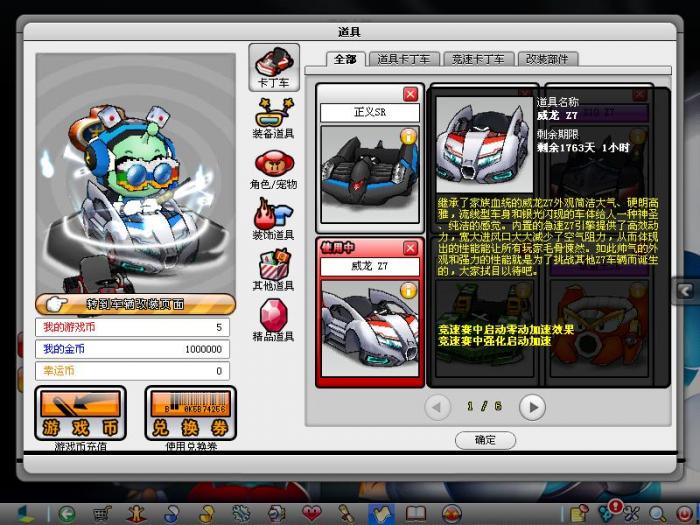
Task: Open the shopping cart in the bottom bar
Action: (102, 514)
